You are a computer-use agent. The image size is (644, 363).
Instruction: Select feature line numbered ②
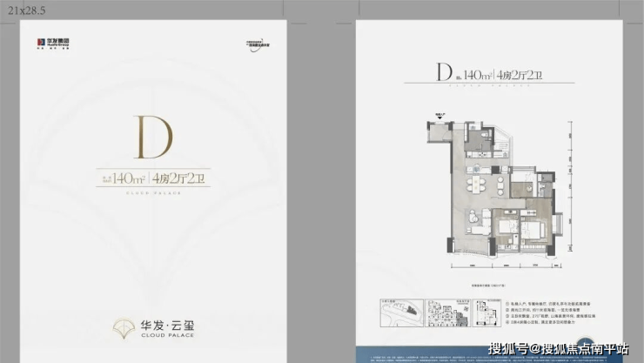[543, 310]
